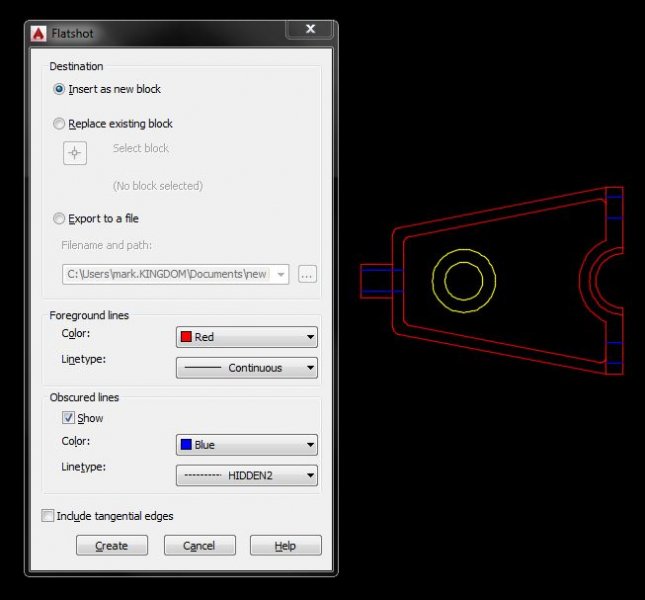
Task: Enable Include tangential edges checkbox
Action: click(48, 515)
